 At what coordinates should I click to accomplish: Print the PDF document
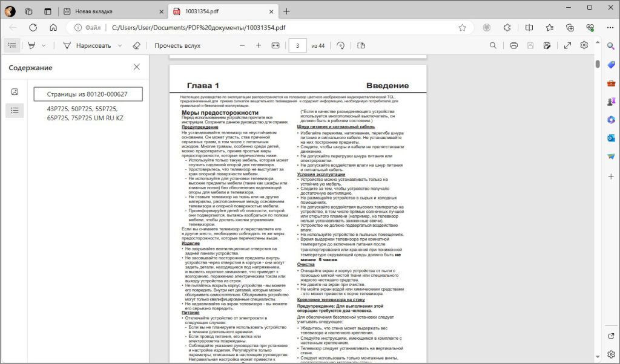[513, 45]
